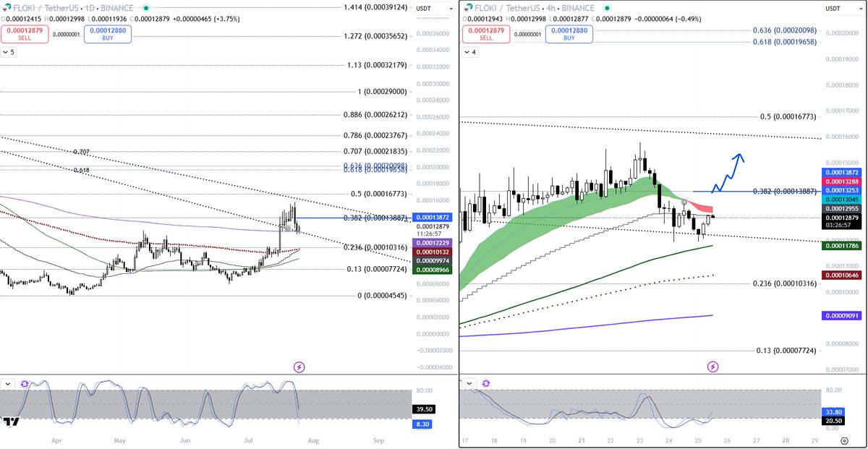Select the 33.80 stochastic value label on 4h chart
The height and width of the screenshot is (449, 868).
(833, 412)
